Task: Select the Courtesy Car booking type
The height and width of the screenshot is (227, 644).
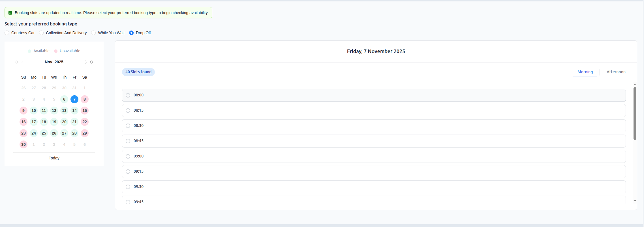Action: point(7,33)
